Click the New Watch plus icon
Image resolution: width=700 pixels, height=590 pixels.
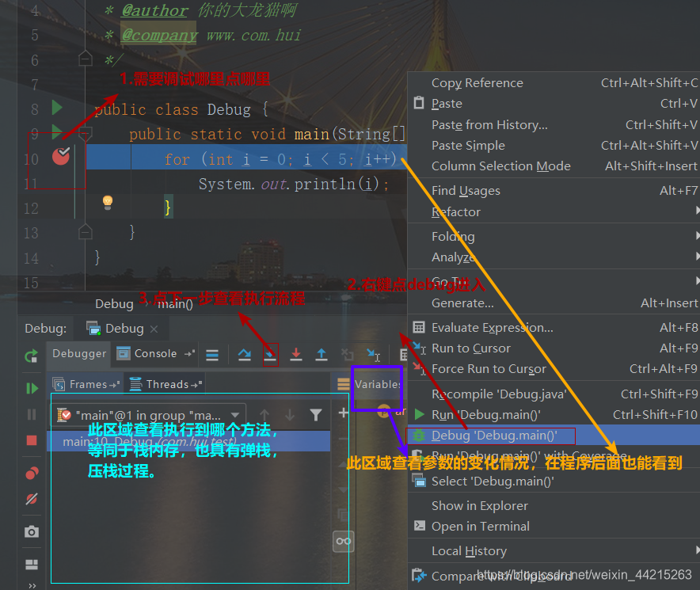click(x=343, y=413)
